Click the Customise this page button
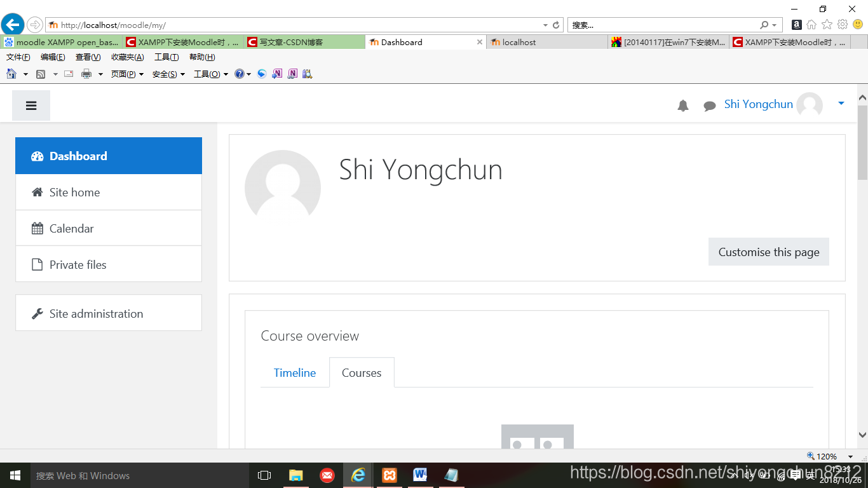 tap(768, 252)
